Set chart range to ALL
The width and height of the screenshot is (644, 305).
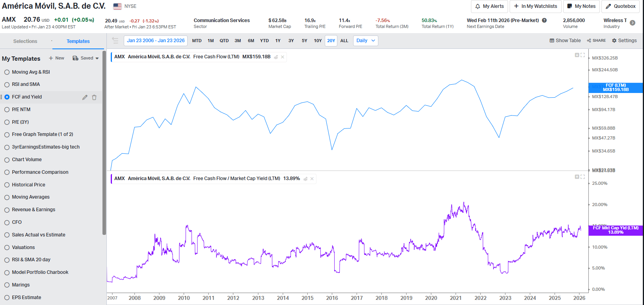pyautogui.click(x=344, y=41)
